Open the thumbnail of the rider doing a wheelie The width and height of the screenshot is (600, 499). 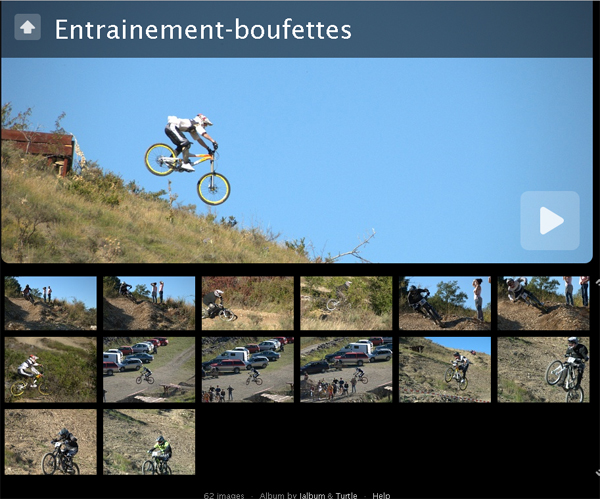point(543,370)
